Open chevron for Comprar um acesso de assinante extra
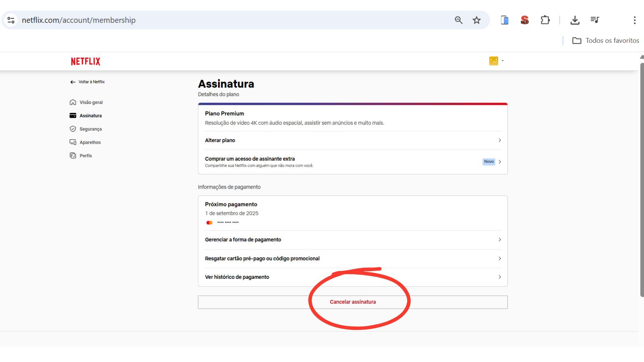Image resolution: width=644 pixels, height=362 pixels. (500, 162)
